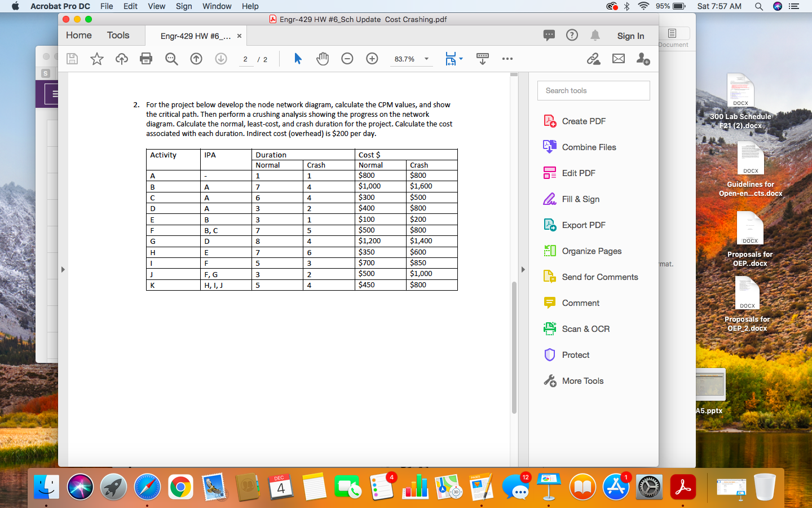
Task: Launch the Scan & OCR tool
Action: click(584, 329)
